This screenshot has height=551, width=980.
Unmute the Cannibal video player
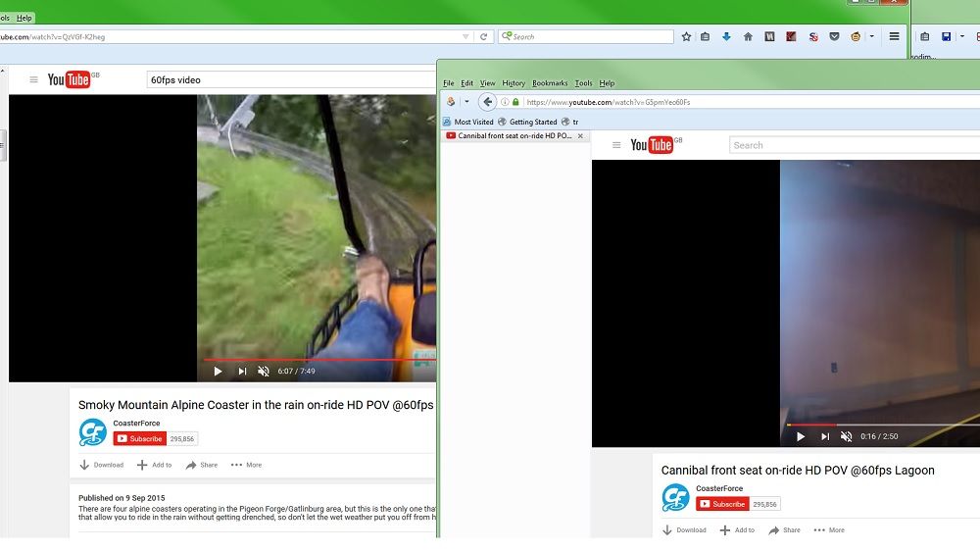coord(847,436)
